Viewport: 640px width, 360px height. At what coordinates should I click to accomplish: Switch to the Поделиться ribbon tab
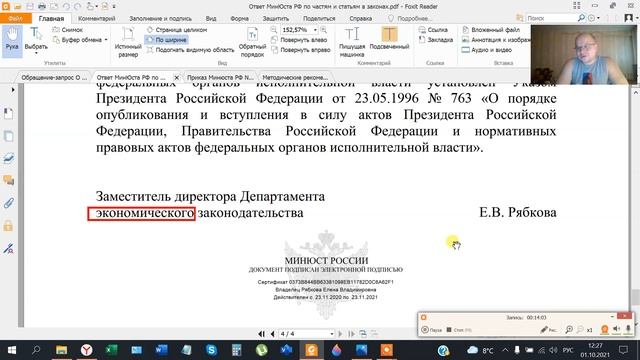coord(319,18)
